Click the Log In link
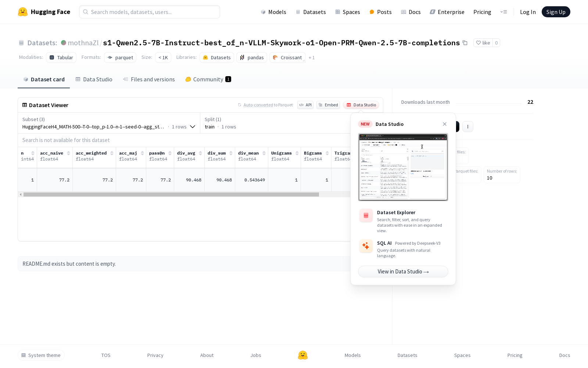 tap(528, 12)
